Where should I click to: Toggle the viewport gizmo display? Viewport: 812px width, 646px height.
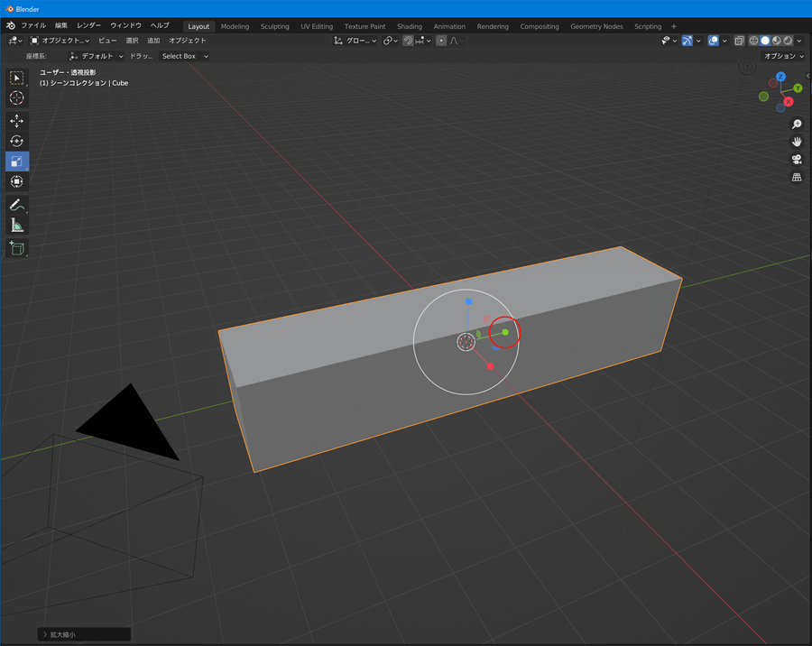[687, 41]
